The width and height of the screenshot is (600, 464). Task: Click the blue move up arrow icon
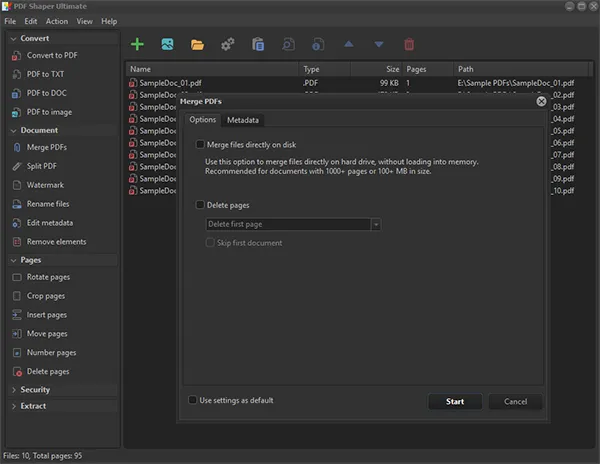tap(348, 44)
